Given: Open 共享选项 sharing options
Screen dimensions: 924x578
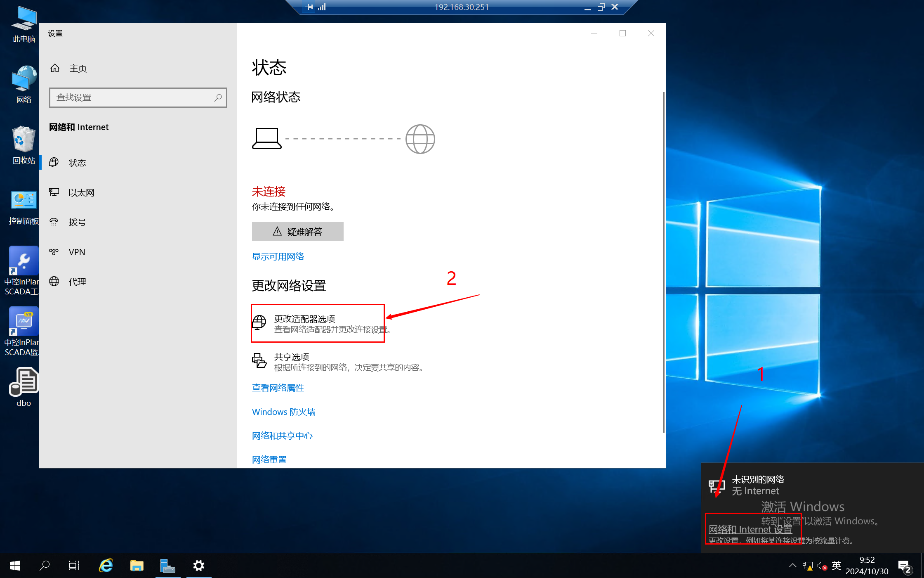Looking at the screenshot, I should point(291,357).
